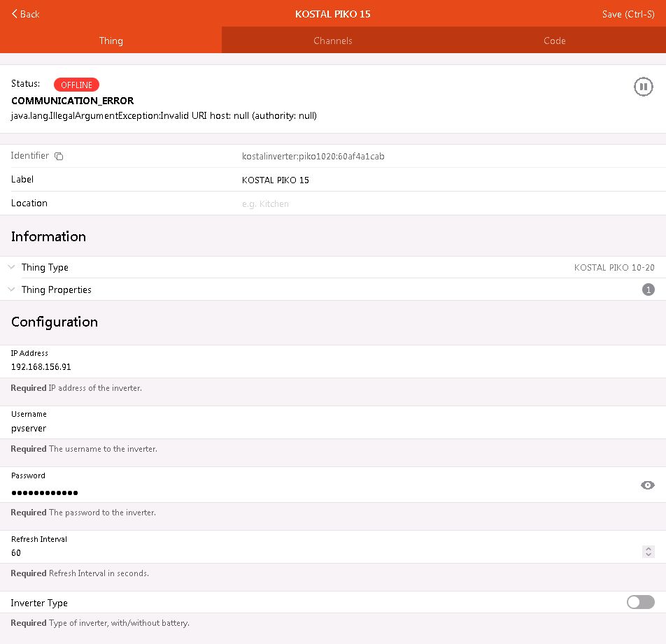Viewport: 666px width, 644px height.
Task: Copy the identifier with the copy icon
Action: pyautogui.click(x=59, y=156)
